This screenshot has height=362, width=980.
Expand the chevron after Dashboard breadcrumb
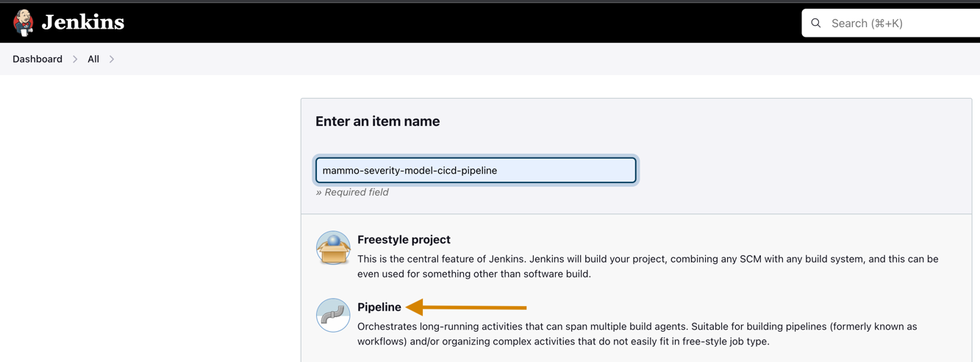coord(75,59)
